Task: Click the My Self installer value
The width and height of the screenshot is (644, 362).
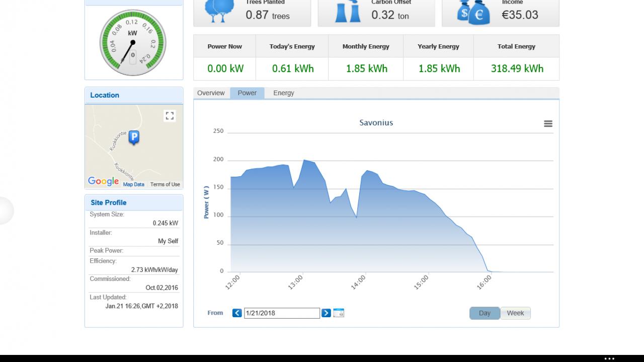Action: [168, 241]
